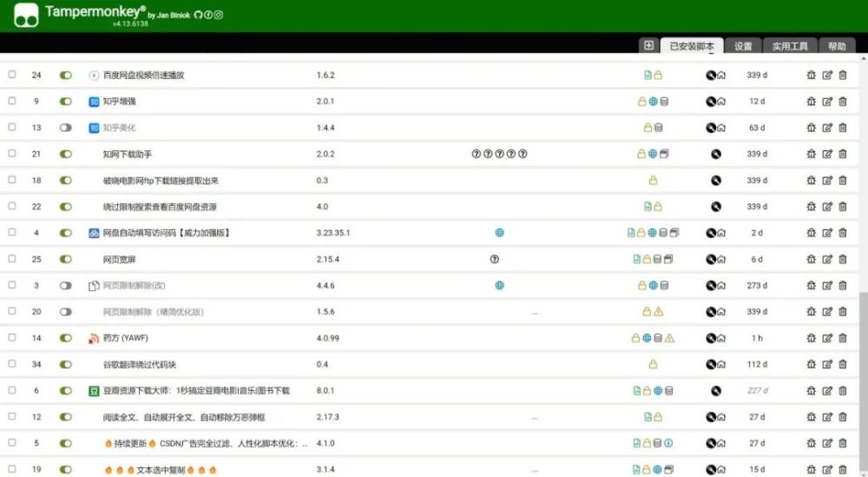This screenshot has height=477, width=868.
Task: Enable the 网页限制解除(改) script switch
Action: (x=65, y=286)
